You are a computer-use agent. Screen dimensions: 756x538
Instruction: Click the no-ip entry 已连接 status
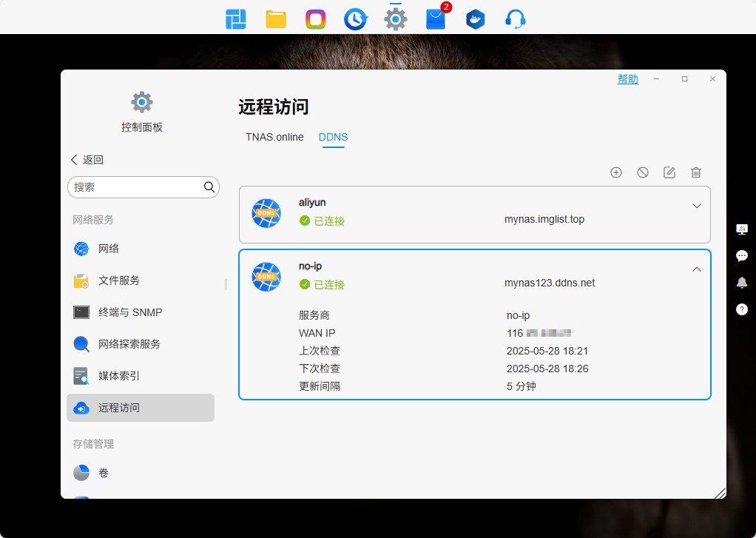pos(322,285)
